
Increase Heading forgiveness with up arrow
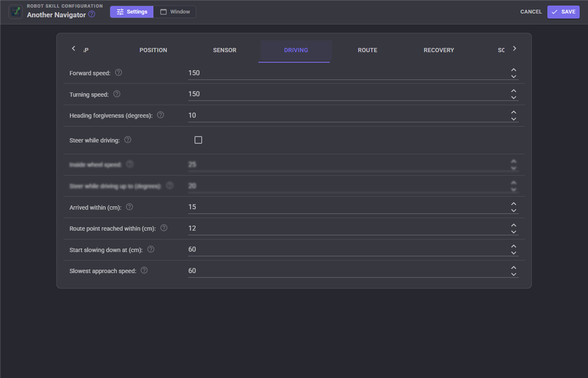point(514,112)
